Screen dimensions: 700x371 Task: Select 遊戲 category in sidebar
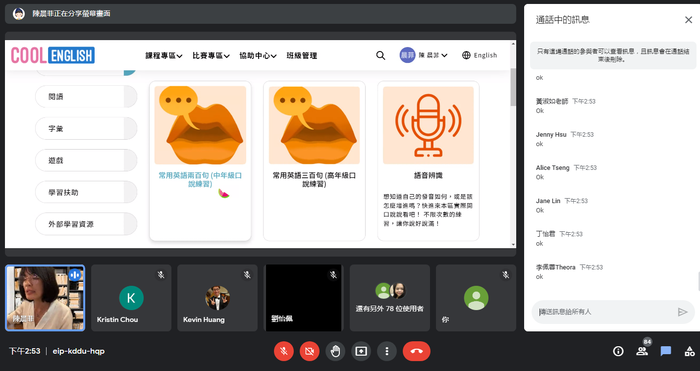coord(86,160)
